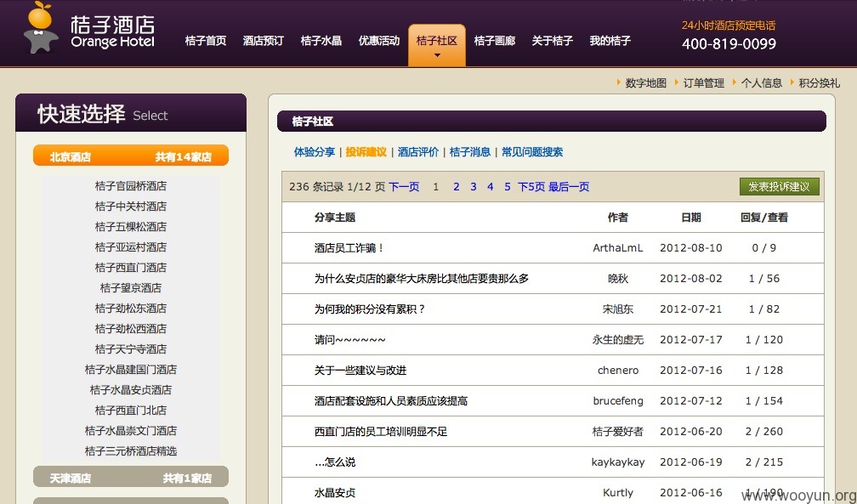Screen dimensions: 857x504
Task: Click author name 桔子爱好者
Action: (618, 432)
